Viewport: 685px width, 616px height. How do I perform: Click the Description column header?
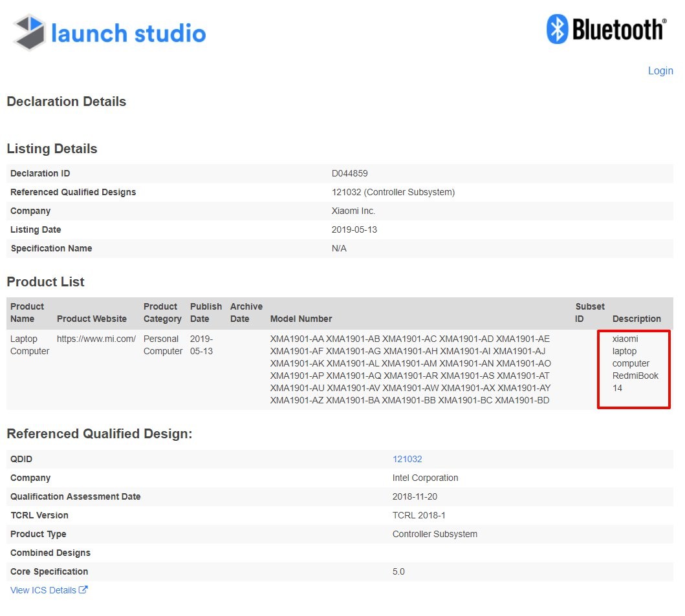(636, 319)
